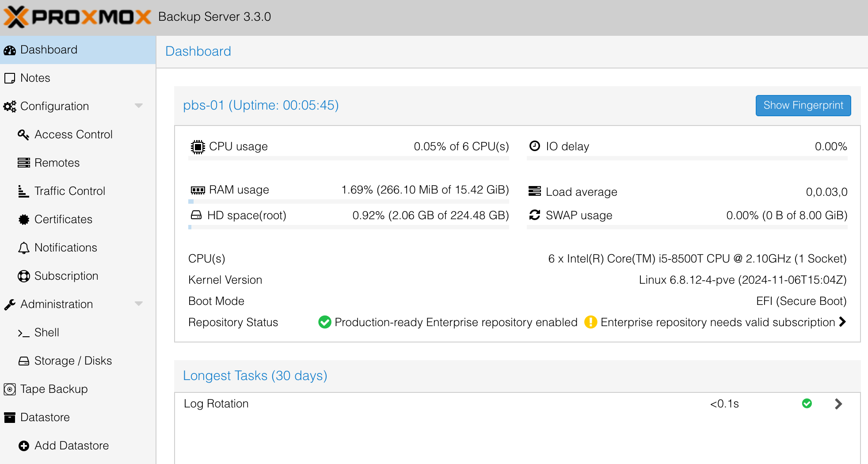Collapse the Administration section arrow
The height and width of the screenshot is (464, 868).
[x=139, y=304]
